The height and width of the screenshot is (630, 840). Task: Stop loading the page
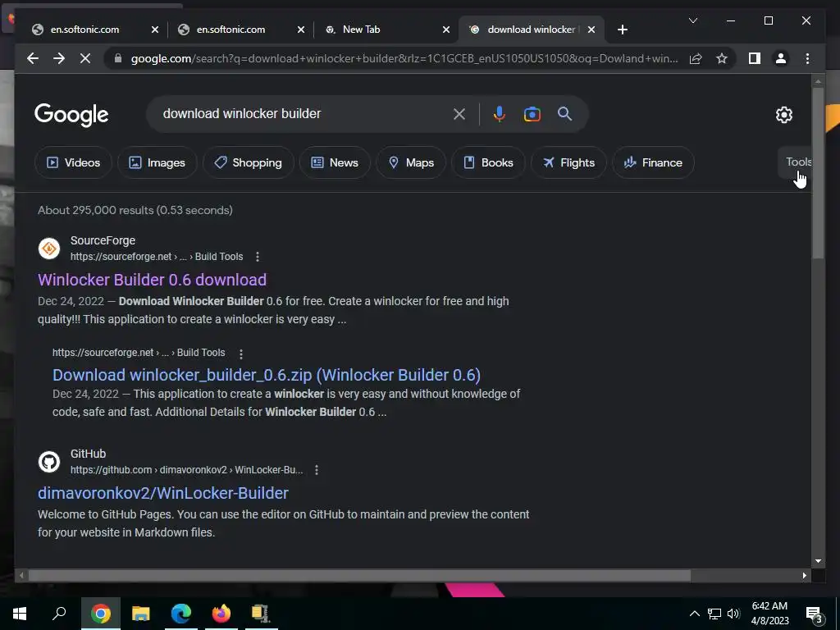(85, 58)
